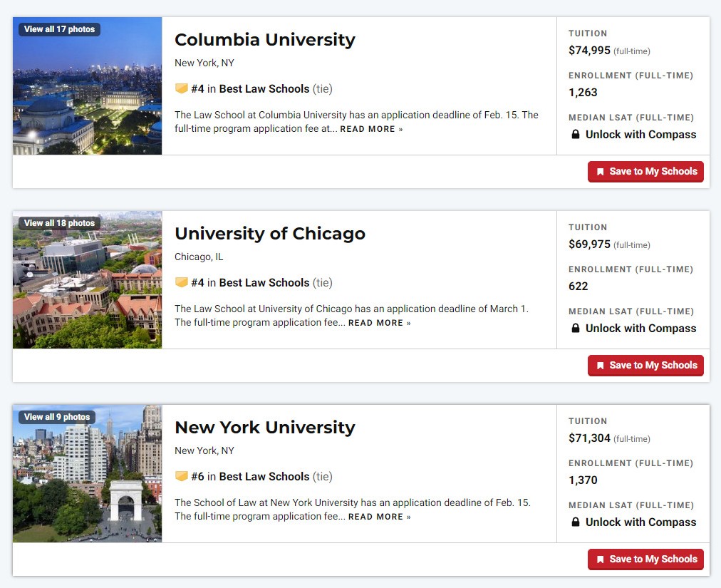
Task: Save University of Chicago to My Schools
Action: click(645, 366)
